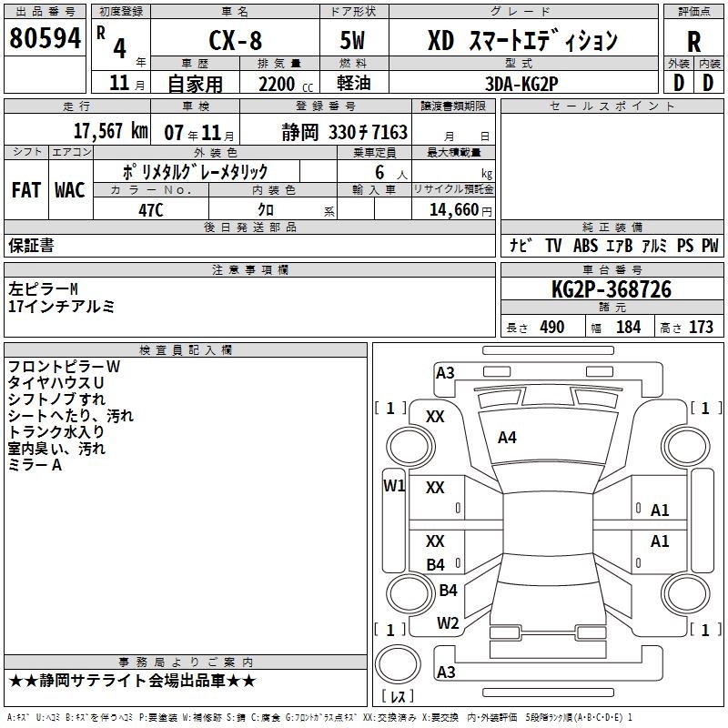Select the overall evaluation score R
Viewport: 728px width, 728px height.
(x=693, y=42)
